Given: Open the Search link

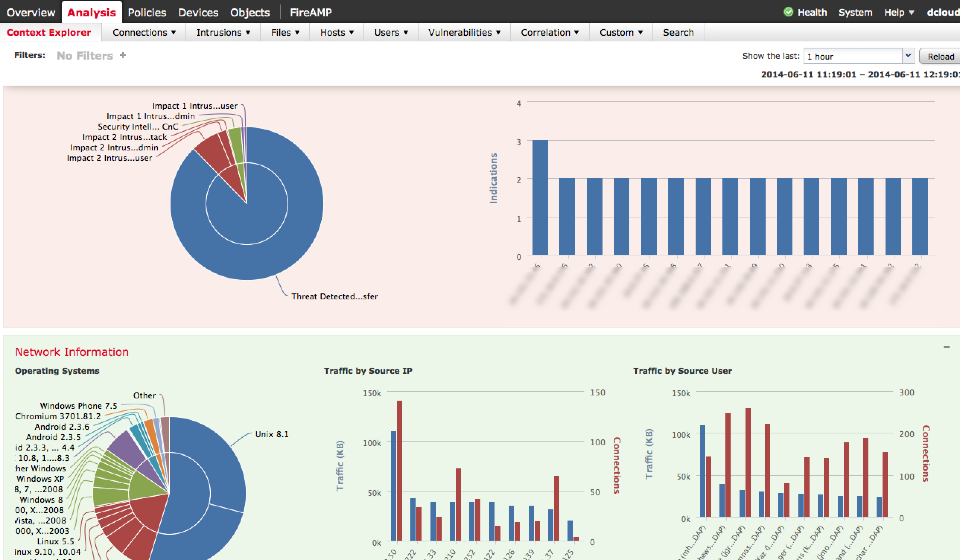Looking at the screenshot, I should [678, 32].
